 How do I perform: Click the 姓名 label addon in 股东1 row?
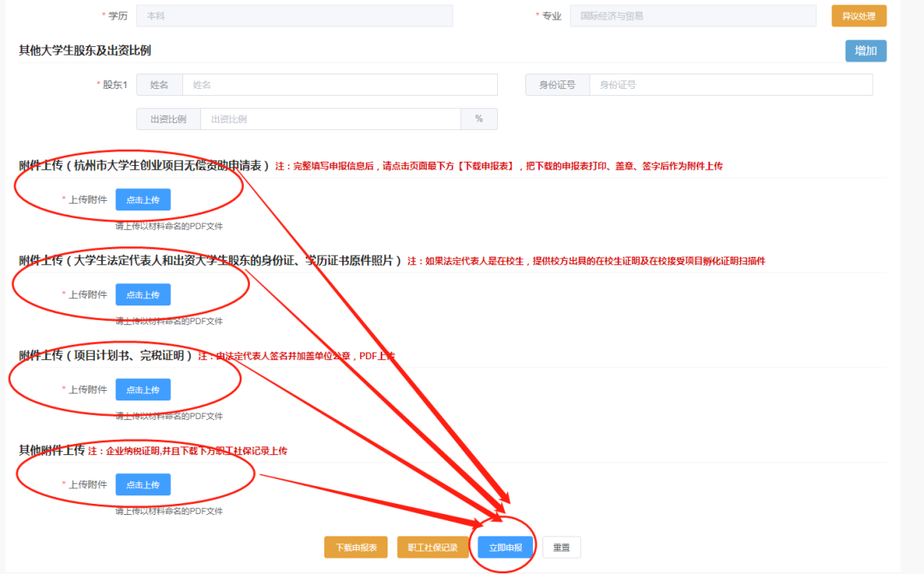[159, 85]
